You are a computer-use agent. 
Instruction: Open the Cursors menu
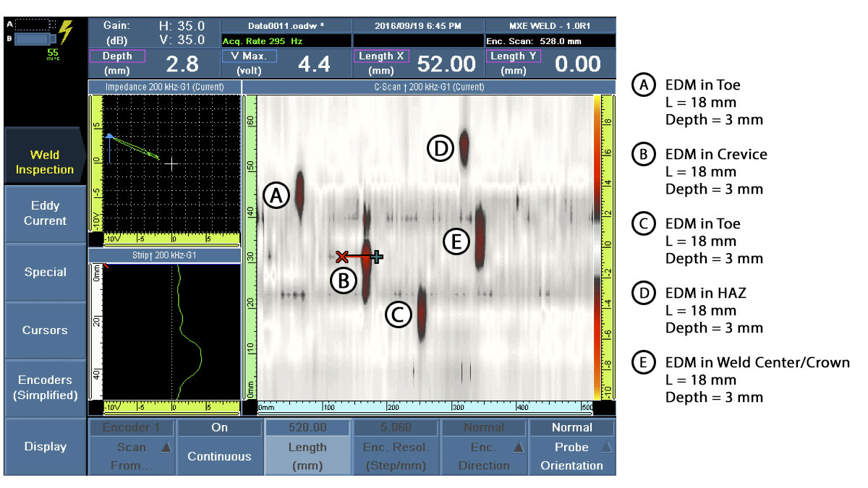coord(45,330)
